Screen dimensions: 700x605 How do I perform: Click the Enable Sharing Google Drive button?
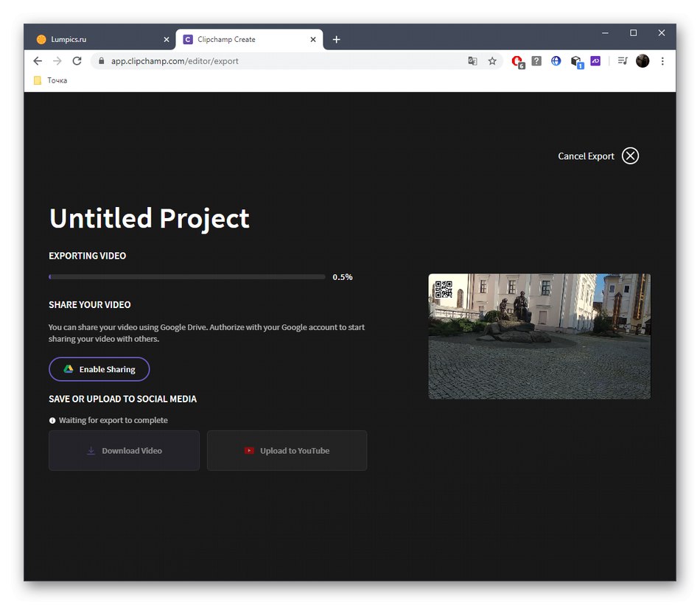coord(99,369)
